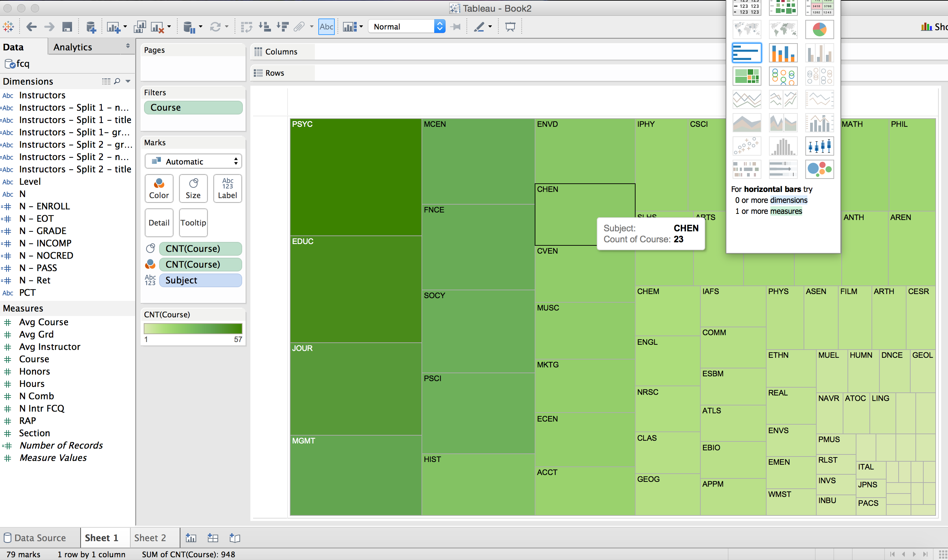948x560 pixels.
Task: Toggle visibility of Subject label mark
Action: click(150, 280)
